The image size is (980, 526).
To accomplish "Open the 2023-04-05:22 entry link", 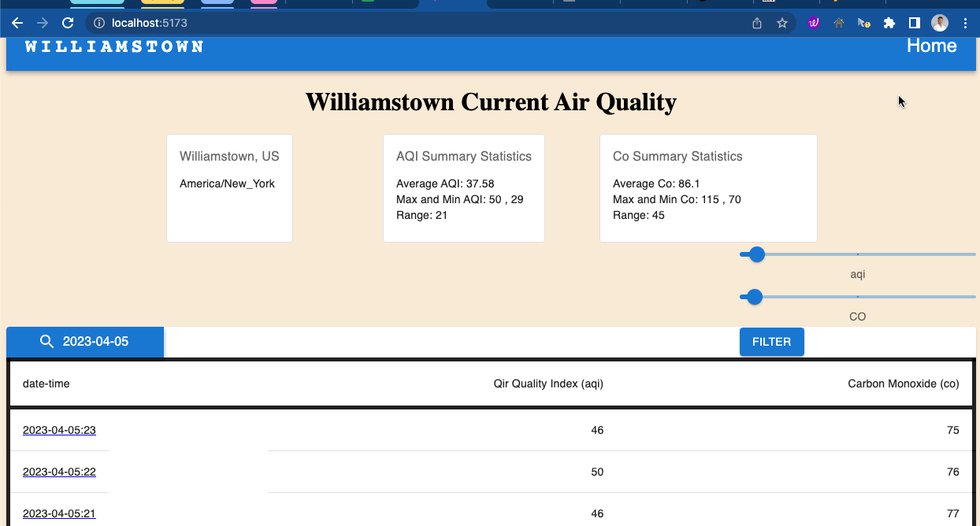I will 59,472.
